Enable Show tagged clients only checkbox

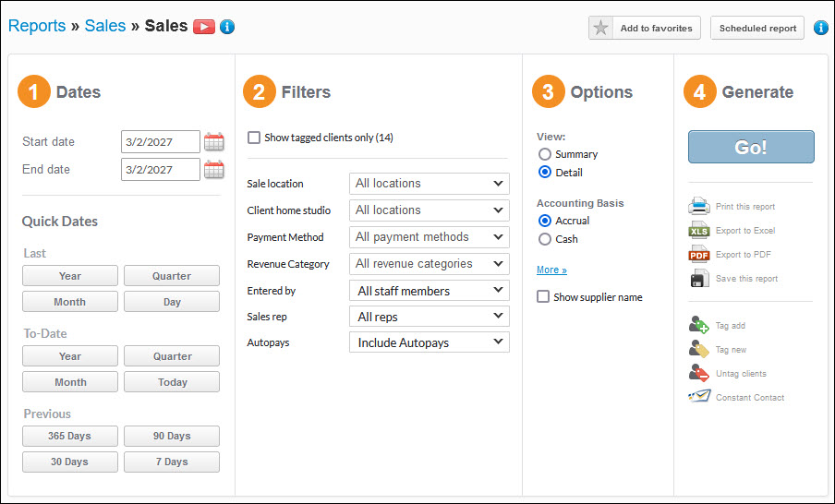click(254, 138)
